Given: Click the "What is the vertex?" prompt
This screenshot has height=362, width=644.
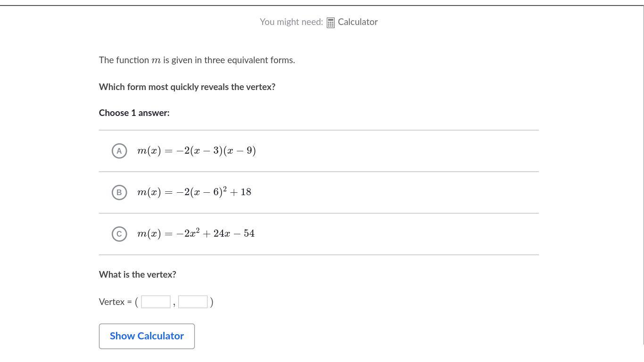Looking at the screenshot, I should pyautogui.click(x=137, y=274).
